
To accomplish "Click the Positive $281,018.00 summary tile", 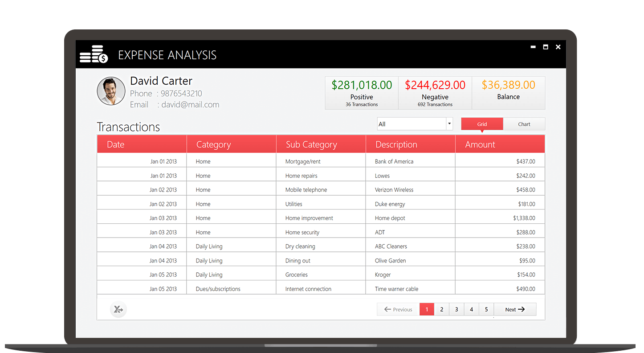I will [x=362, y=93].
